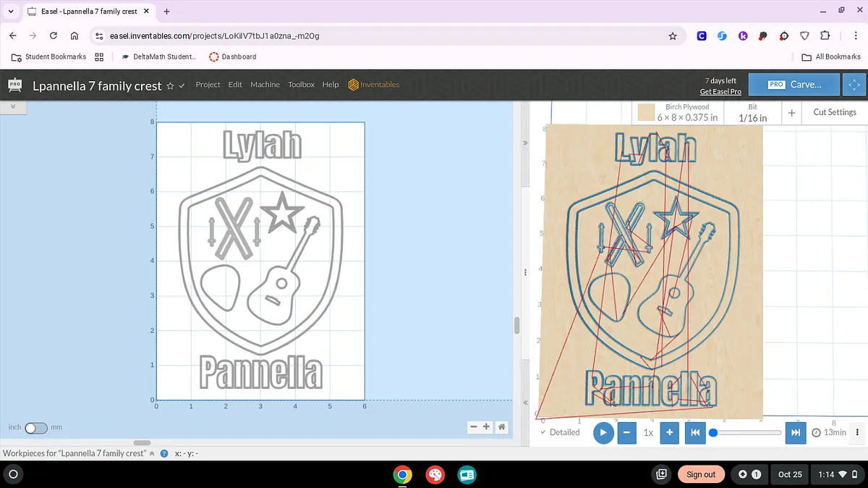Click the simulation progress slider handle
The height and width of the screenshot is (488, 868).
tap(713, 432)
